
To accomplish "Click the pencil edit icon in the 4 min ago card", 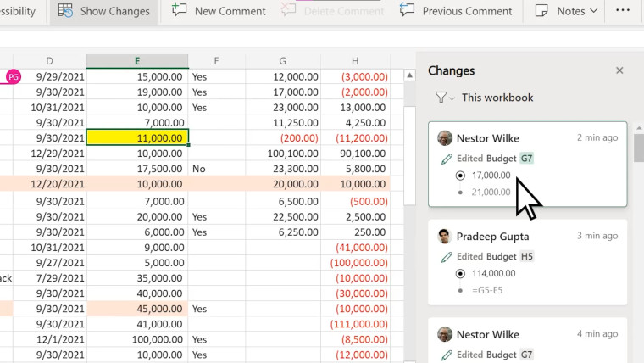I will (447, 355).
